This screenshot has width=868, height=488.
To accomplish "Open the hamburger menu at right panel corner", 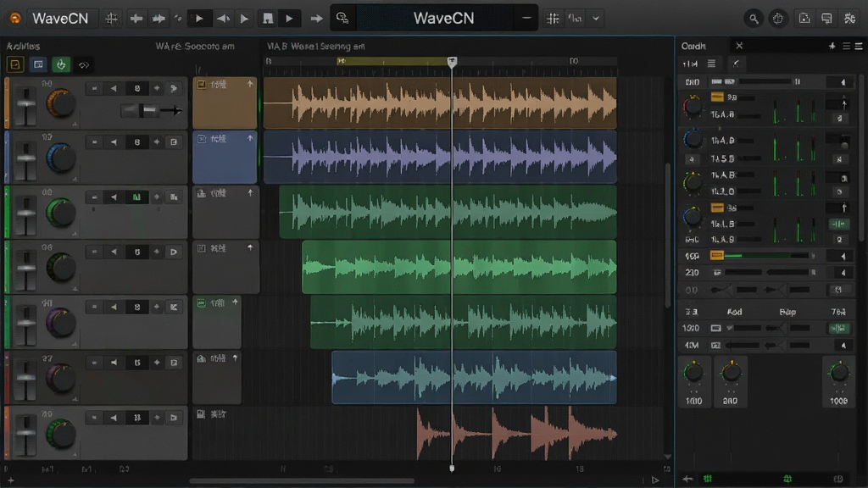I will 859,46.
